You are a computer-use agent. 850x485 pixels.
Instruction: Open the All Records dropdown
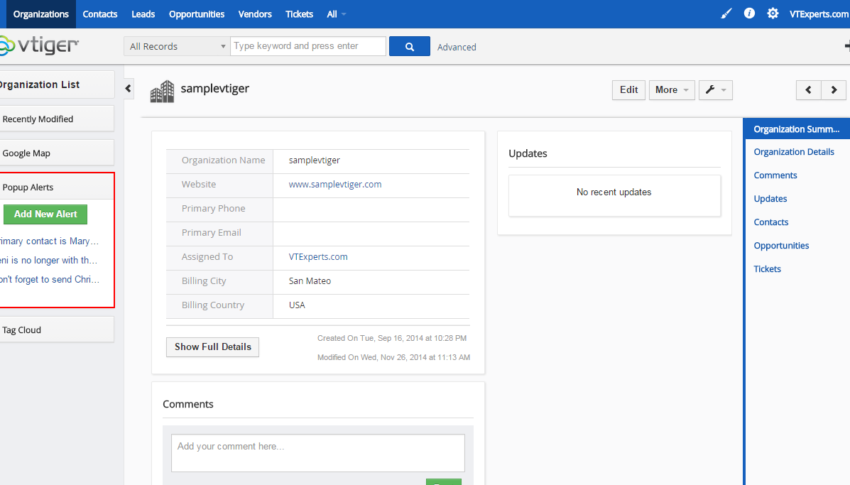click(x=176, y=47)
